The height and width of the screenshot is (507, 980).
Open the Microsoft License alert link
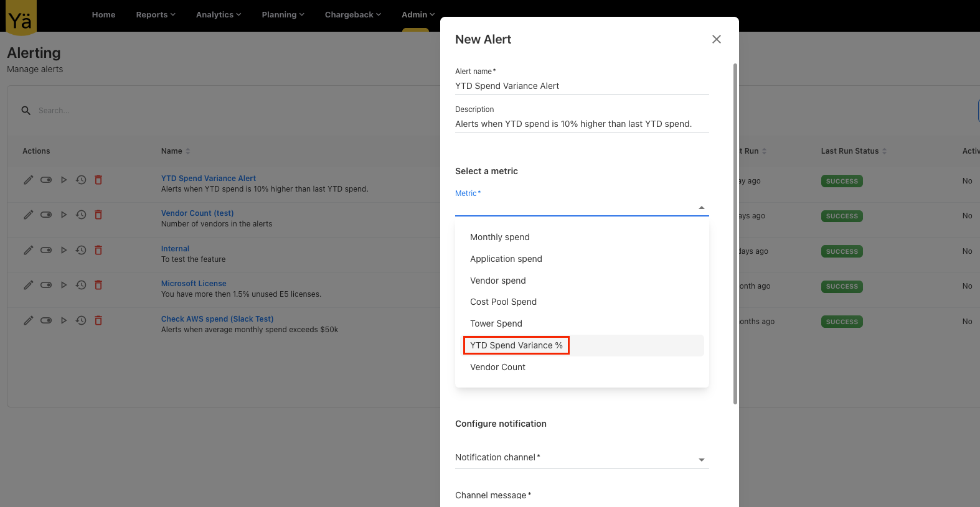tap(194, 284)
